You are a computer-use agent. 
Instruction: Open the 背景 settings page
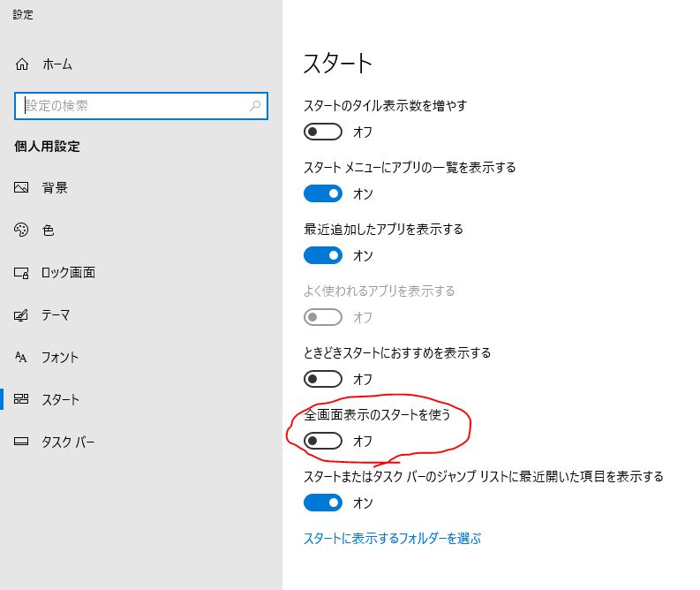coord(55,188)
